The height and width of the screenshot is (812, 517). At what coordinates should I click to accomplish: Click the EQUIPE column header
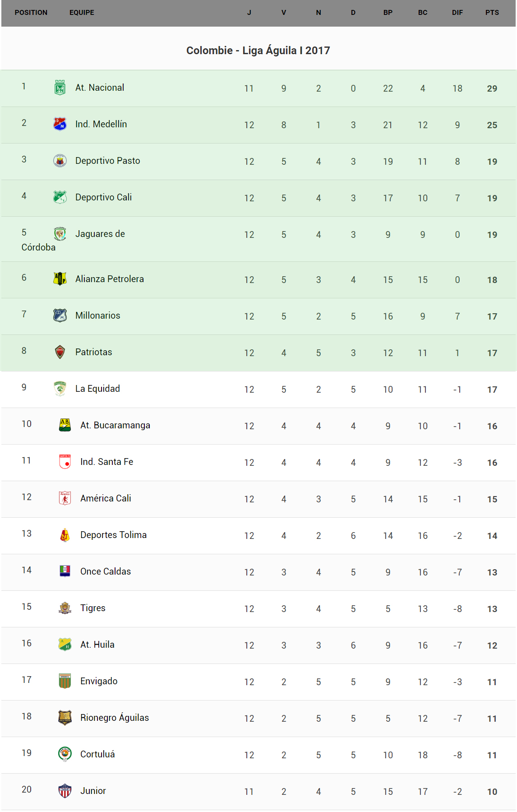[x=82, y=13]
